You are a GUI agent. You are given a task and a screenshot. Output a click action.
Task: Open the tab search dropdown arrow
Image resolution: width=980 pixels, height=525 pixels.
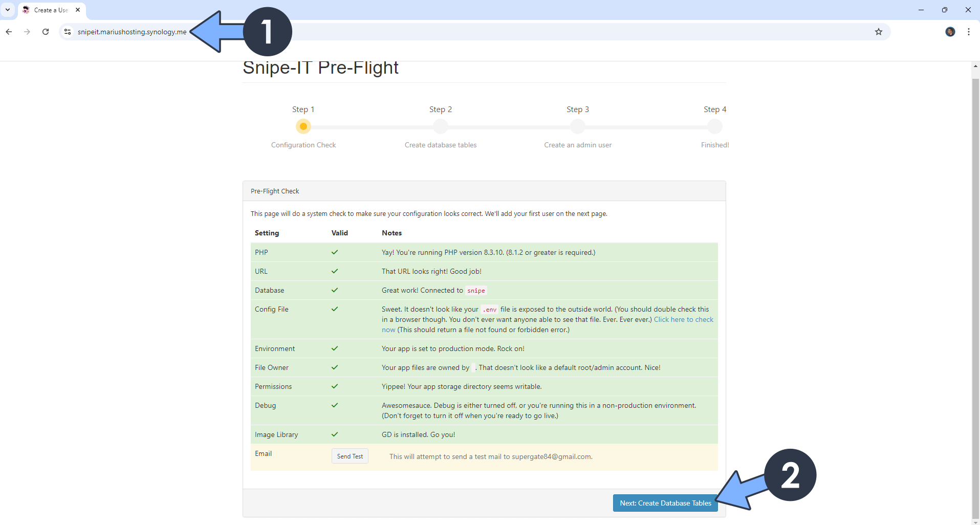click(8, 10)
